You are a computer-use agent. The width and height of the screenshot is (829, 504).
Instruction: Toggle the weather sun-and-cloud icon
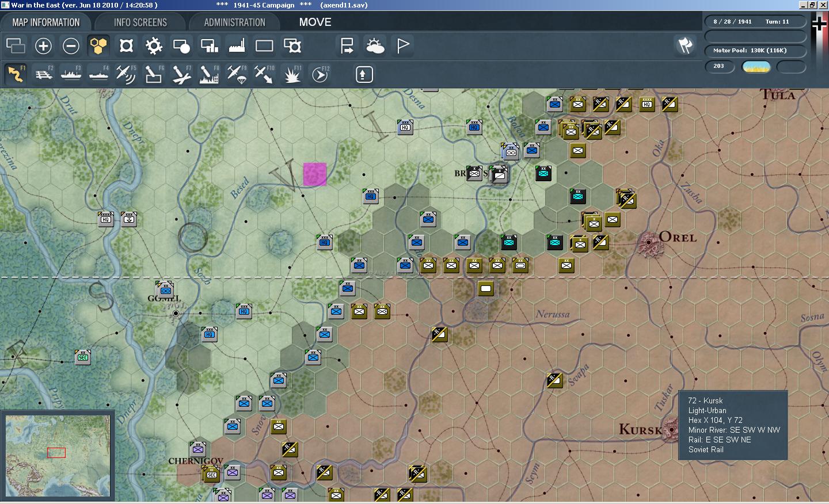(x=375, y=45)
